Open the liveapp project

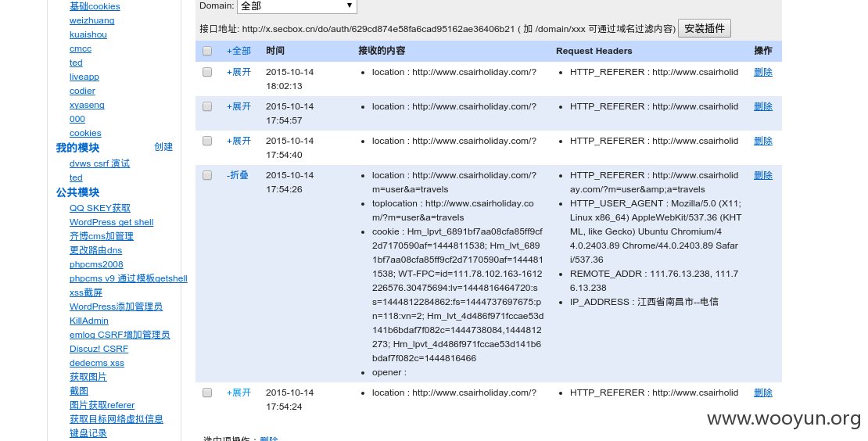(84, 77)
